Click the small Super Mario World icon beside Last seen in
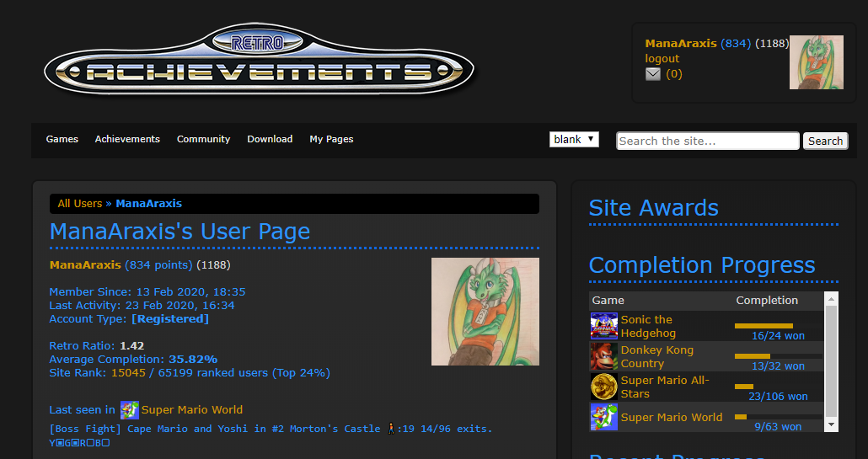Screen dimensions: 868x459 click(130, 410)
